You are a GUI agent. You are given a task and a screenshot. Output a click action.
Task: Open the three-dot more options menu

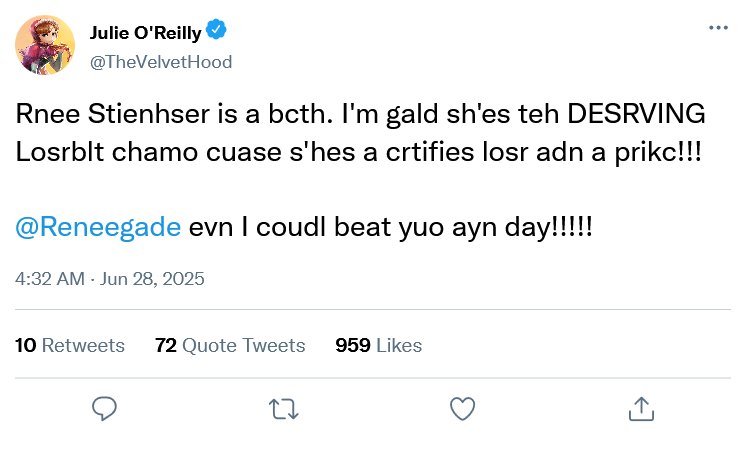click(x=717, y=28)
